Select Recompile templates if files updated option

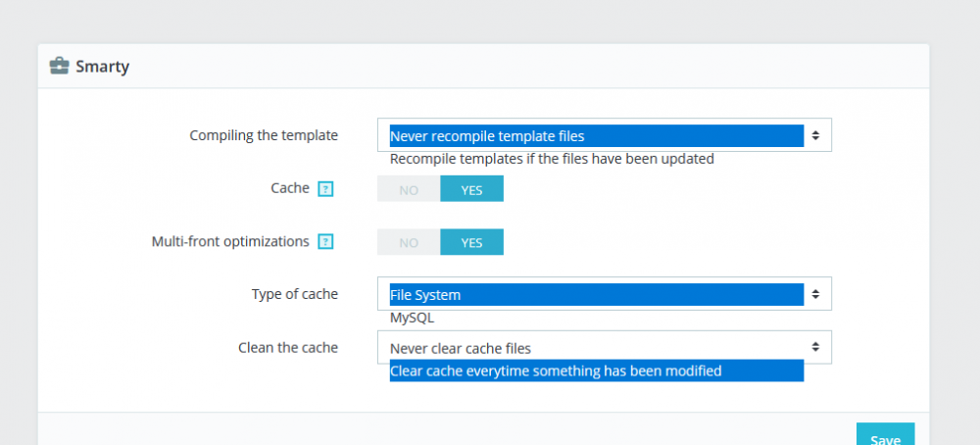552,159
